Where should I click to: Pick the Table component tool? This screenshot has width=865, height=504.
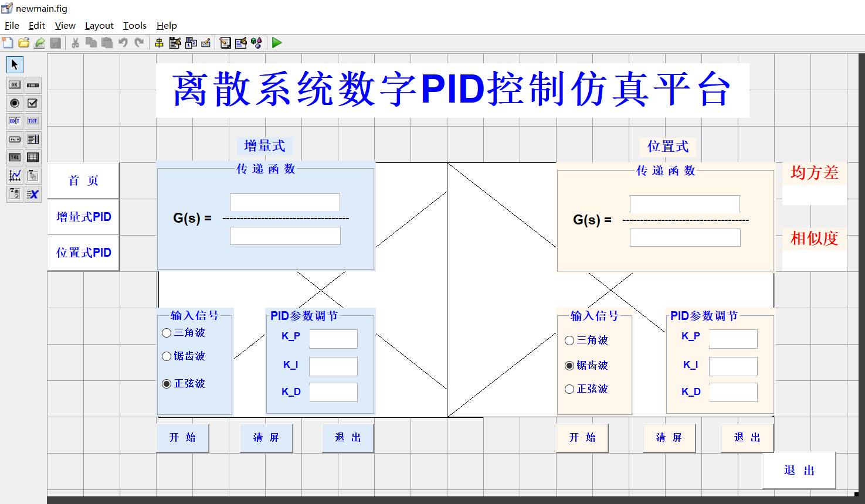(x=33, y=157)
